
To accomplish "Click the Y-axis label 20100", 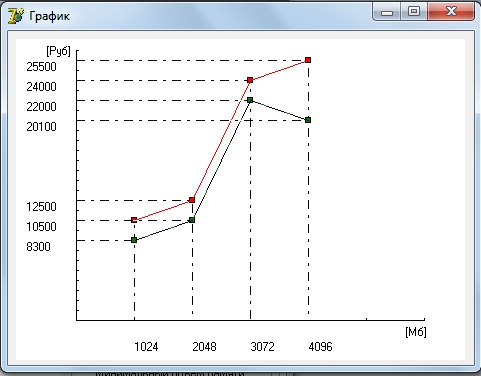I will point(41,127).
